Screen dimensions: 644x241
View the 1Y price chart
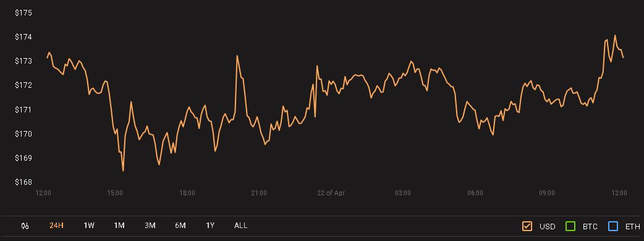(x=210, y=226)
